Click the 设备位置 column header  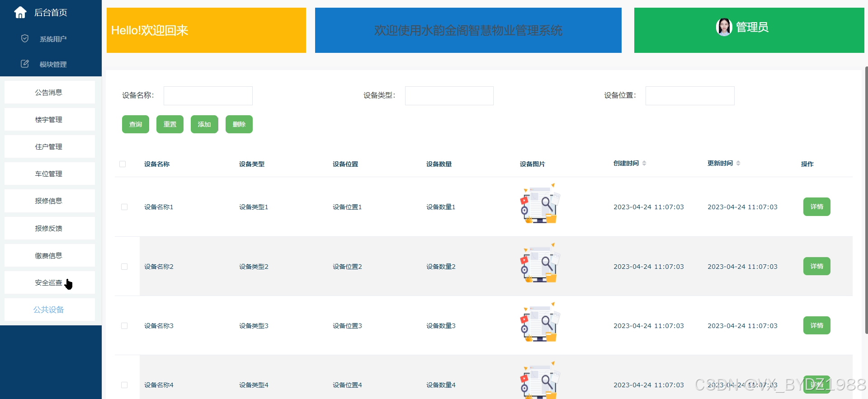[345, 164]
